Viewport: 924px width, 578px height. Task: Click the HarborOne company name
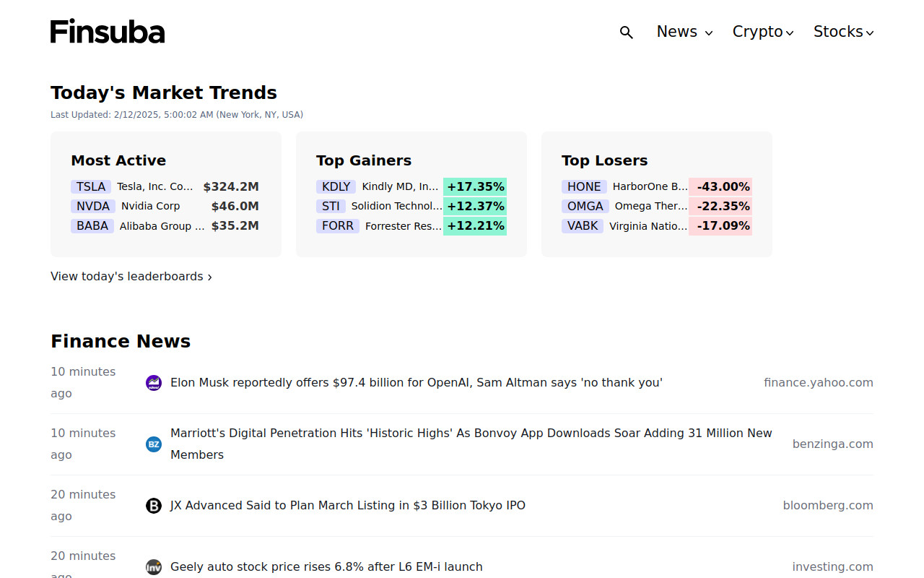click(650, 186)
